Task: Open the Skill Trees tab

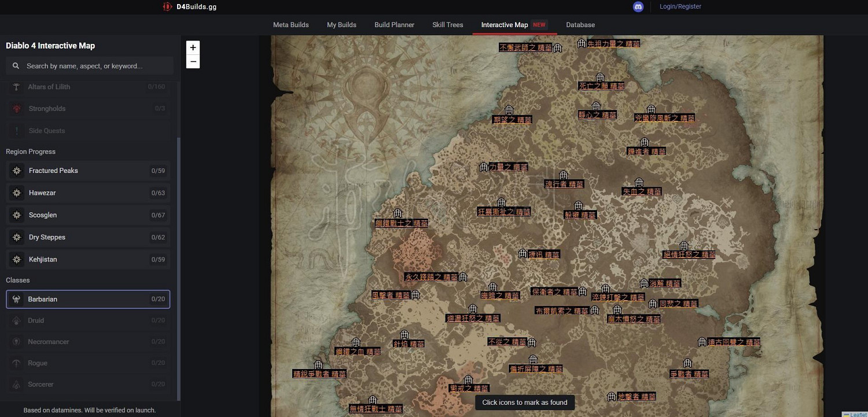Action: (x=447, y=25)
